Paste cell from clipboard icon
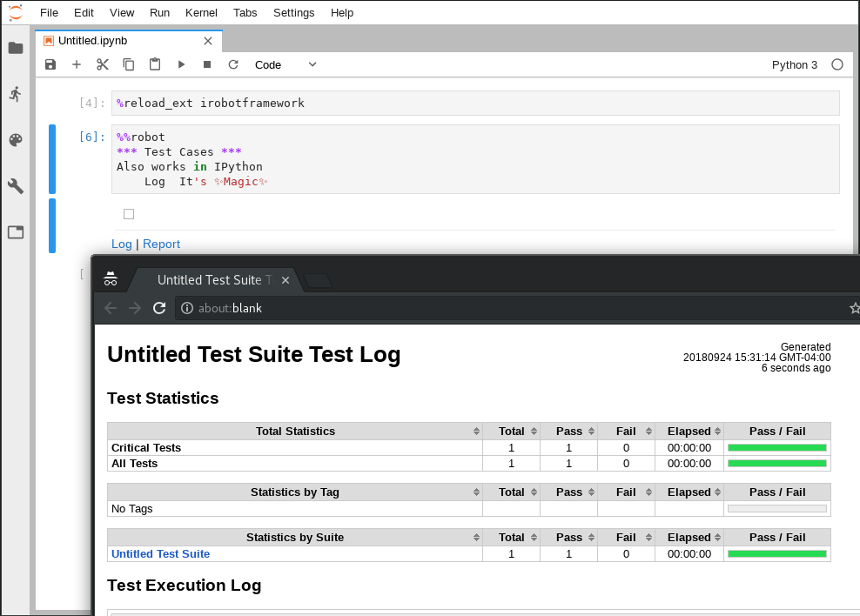 pos(155,64)
